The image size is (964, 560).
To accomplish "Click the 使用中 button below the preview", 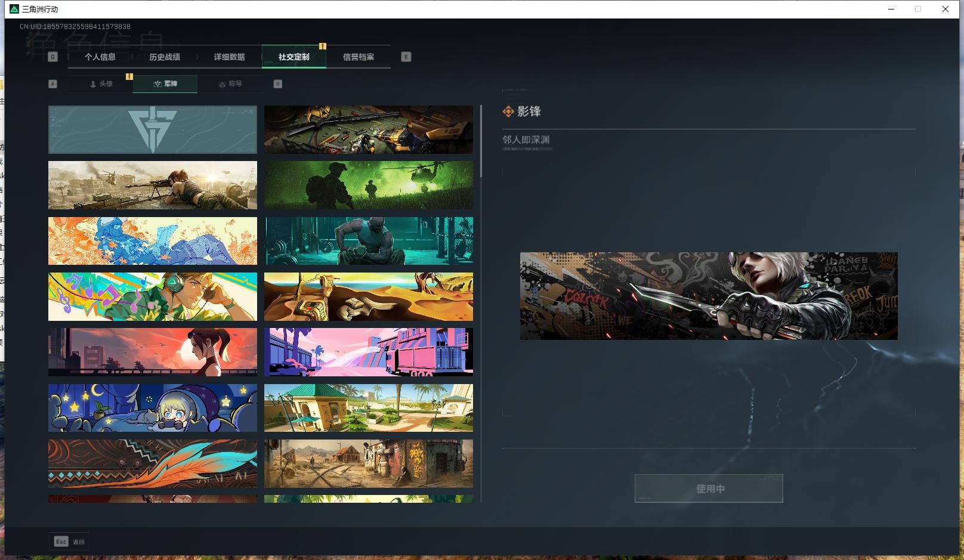I will pyautogui.click(x=708, y=488).
